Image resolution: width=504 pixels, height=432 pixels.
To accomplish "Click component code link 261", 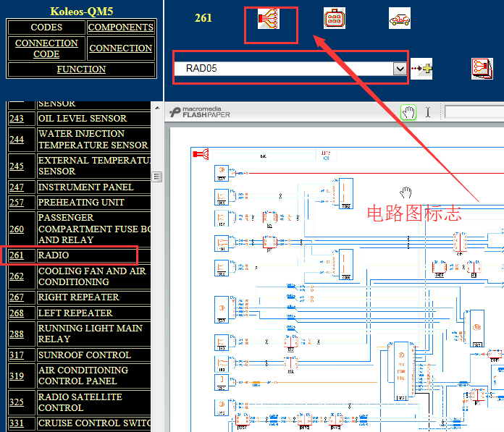I will (17, 255).
